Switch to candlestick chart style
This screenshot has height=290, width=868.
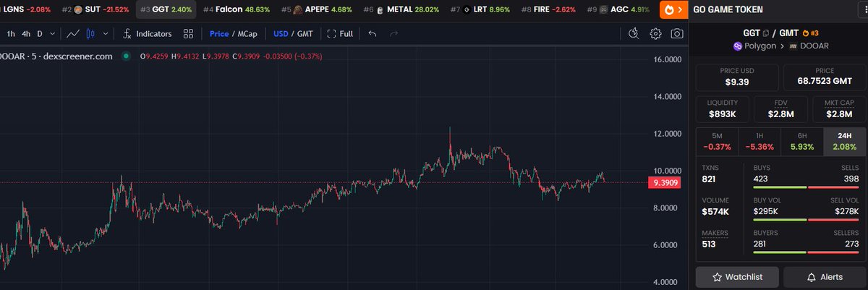click(x=90, y=33)
